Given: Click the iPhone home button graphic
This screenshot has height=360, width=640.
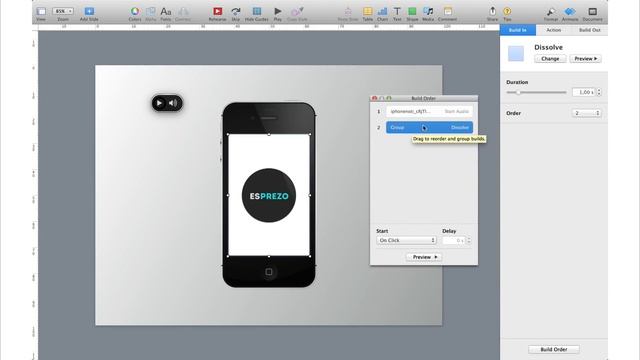Looking at the screenshot, I should click(x=269, y=272).
